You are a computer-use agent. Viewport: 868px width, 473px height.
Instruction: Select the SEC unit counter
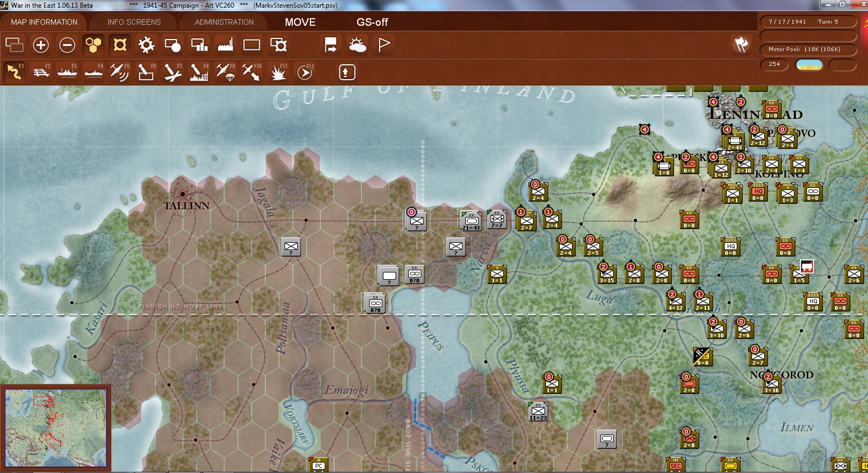(676, 465)
